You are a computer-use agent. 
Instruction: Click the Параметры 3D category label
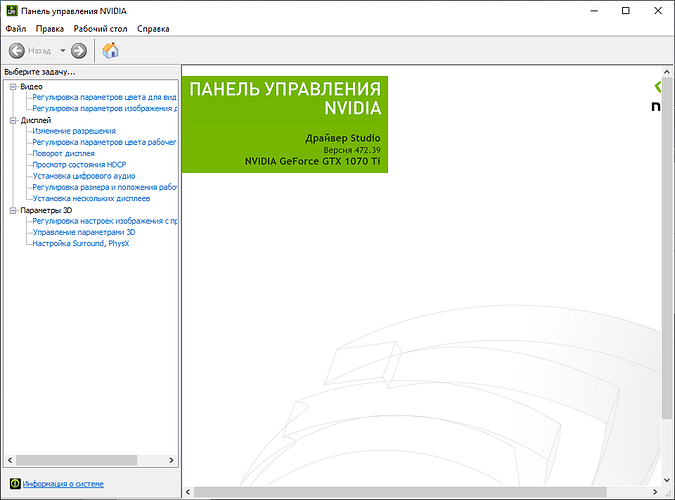[x=46, y=210]
